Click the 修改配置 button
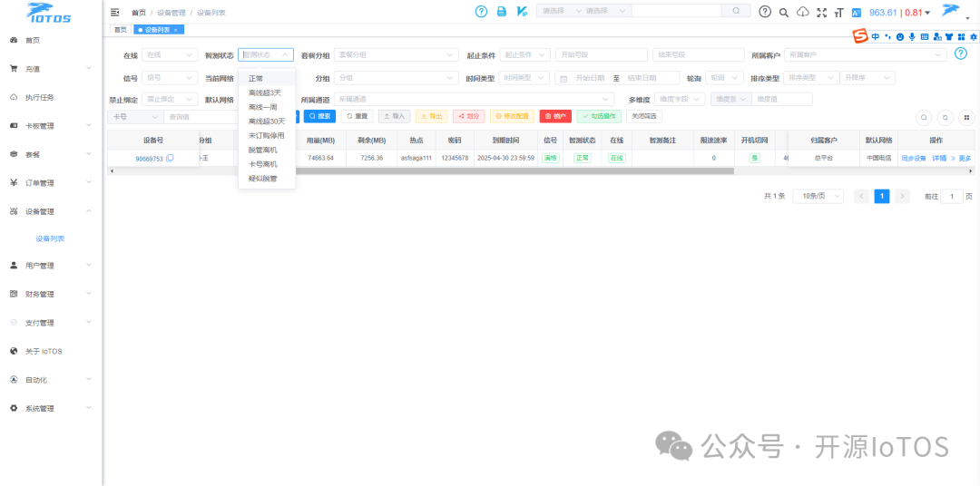This screenshot has height=486, width=980. pos(512,116)
